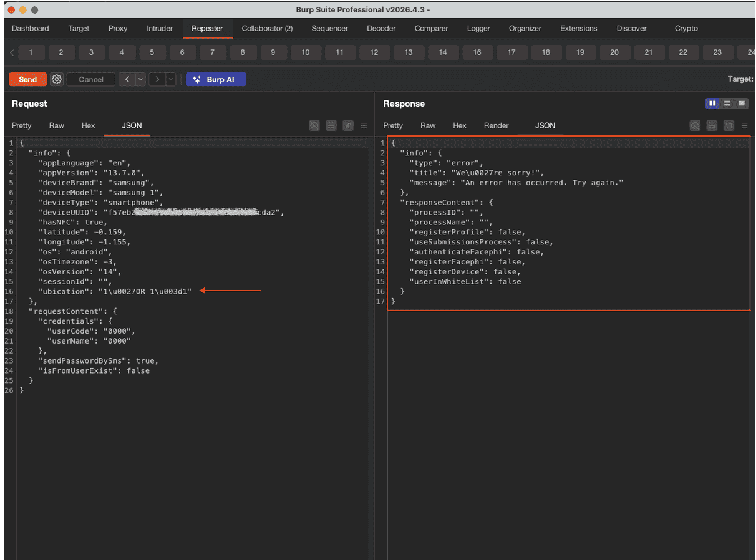This screenshot has height=560, width=756.
Task: Click the "appVersion": "13.7.0" line
Action: pos(91,173)
